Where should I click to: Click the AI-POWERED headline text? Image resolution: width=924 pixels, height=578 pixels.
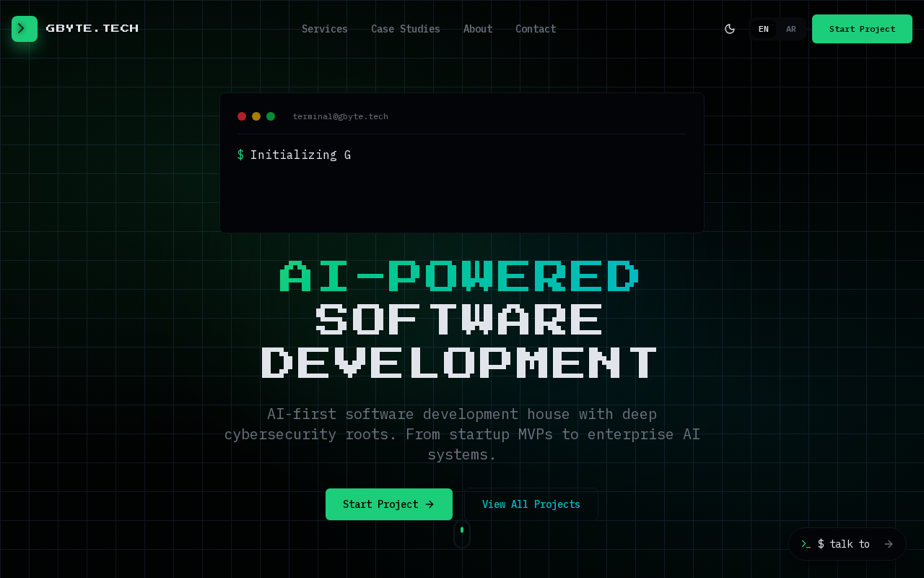click(460, 276)
